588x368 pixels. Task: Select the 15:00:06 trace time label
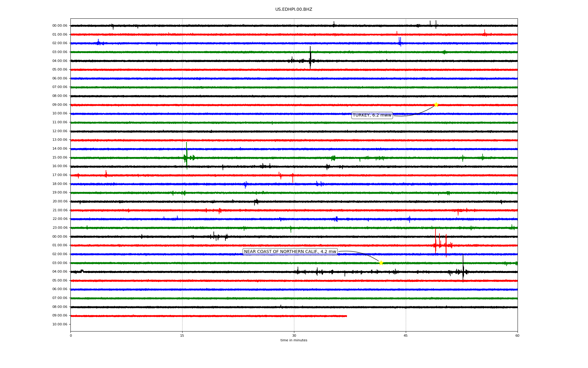point(60,158)
